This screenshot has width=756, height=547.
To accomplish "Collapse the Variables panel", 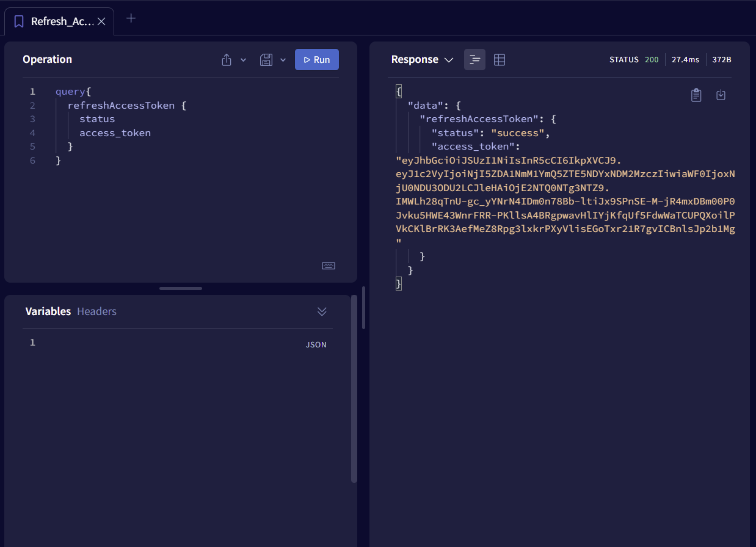I will (322, 311).
